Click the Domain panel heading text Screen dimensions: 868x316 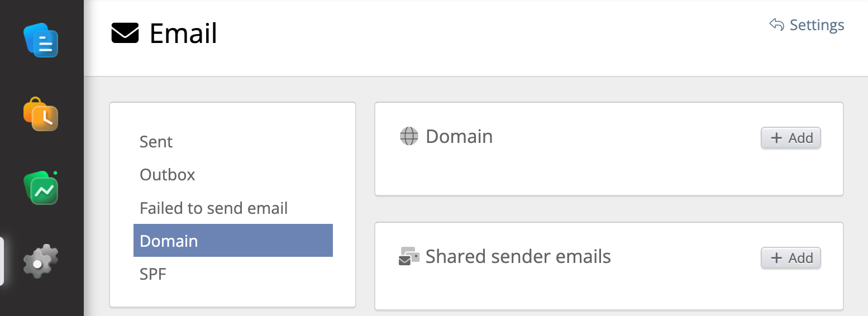(x=459, y=136)
